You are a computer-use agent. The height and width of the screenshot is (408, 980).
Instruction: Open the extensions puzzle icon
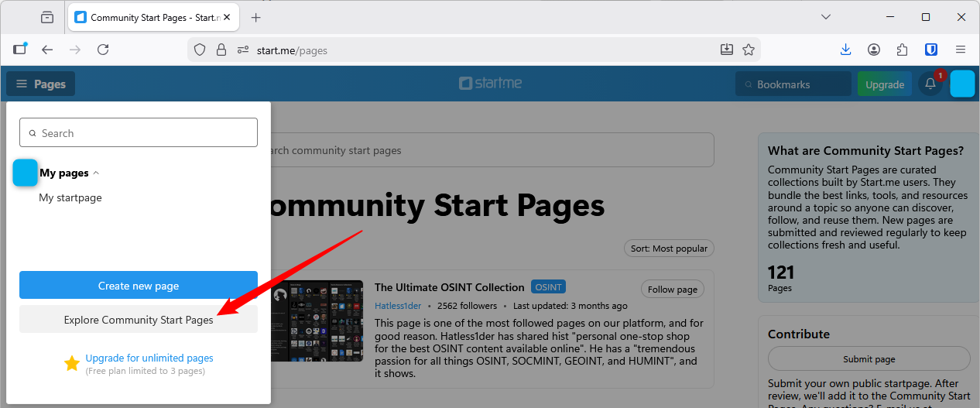902,50
